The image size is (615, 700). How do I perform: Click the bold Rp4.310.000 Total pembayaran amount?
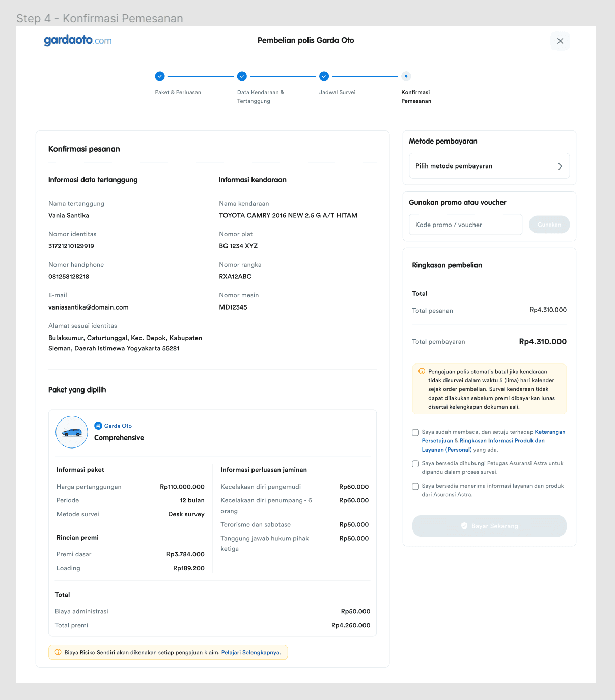[543, 342]
